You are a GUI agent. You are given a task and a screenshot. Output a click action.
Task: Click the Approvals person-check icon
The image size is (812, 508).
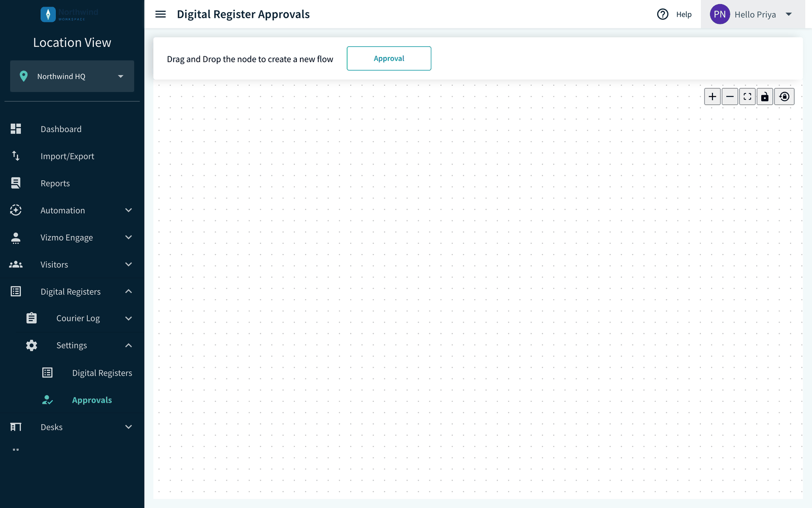point(47,400)
